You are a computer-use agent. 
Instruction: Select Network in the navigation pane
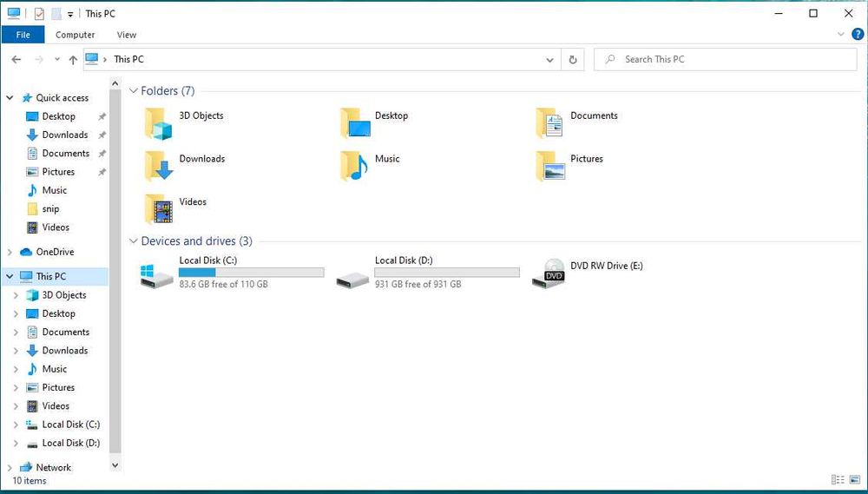45,467
